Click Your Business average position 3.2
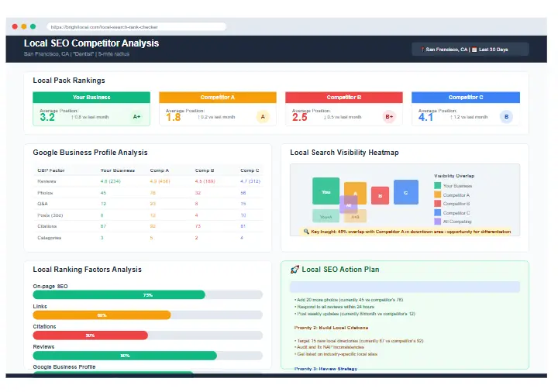 pos(47,118)
